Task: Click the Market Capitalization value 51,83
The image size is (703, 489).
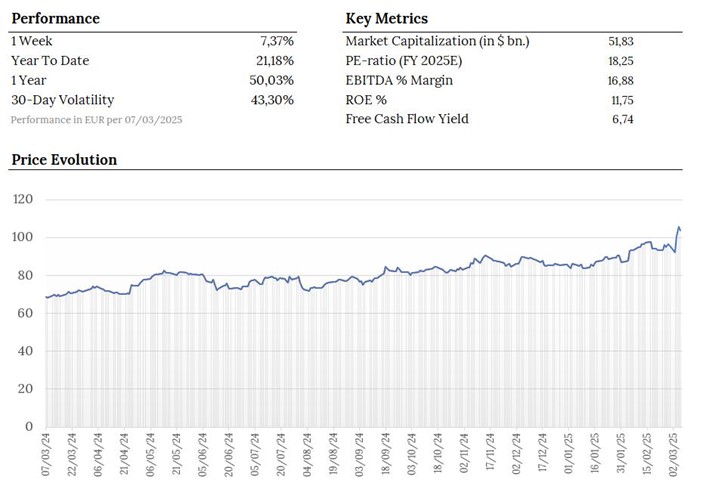Action: pos(620,41)
